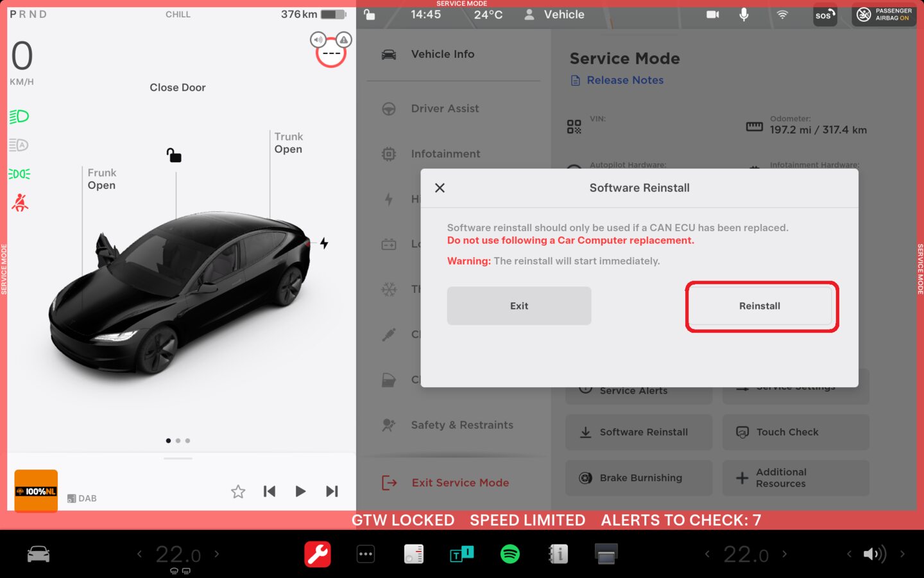Raise volume with right chevron
Viewport: 924px width, 578px height.
pos(902,554)
